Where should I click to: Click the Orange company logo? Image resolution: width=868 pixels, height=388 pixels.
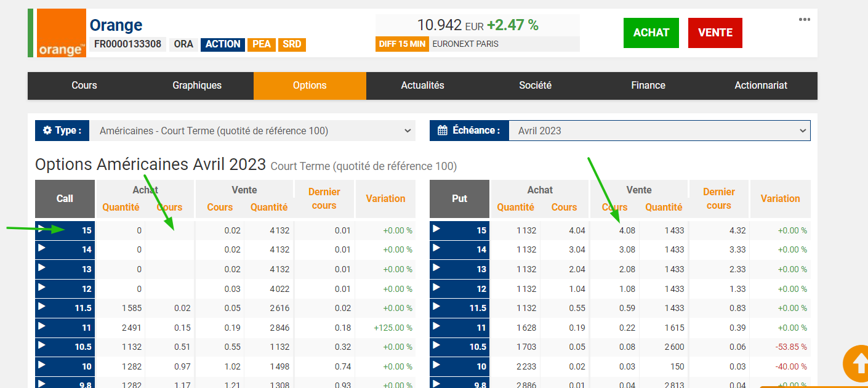pos(61,33)
